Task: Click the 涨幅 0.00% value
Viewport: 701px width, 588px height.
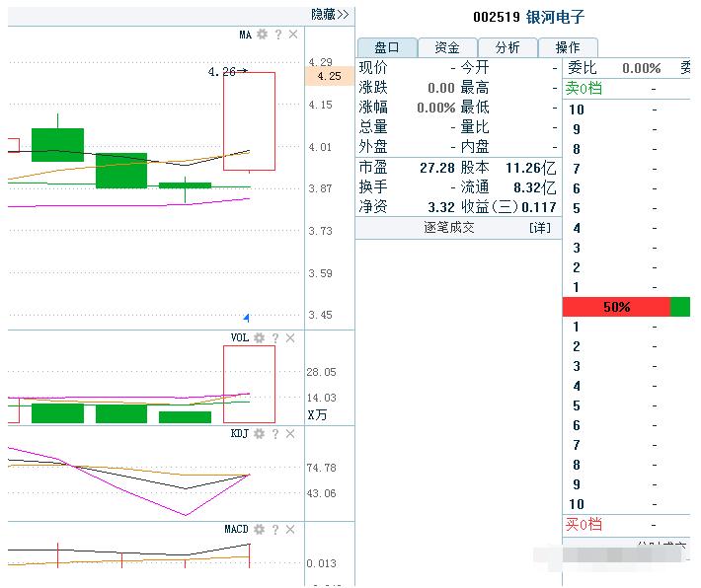Action: point(435,108)
